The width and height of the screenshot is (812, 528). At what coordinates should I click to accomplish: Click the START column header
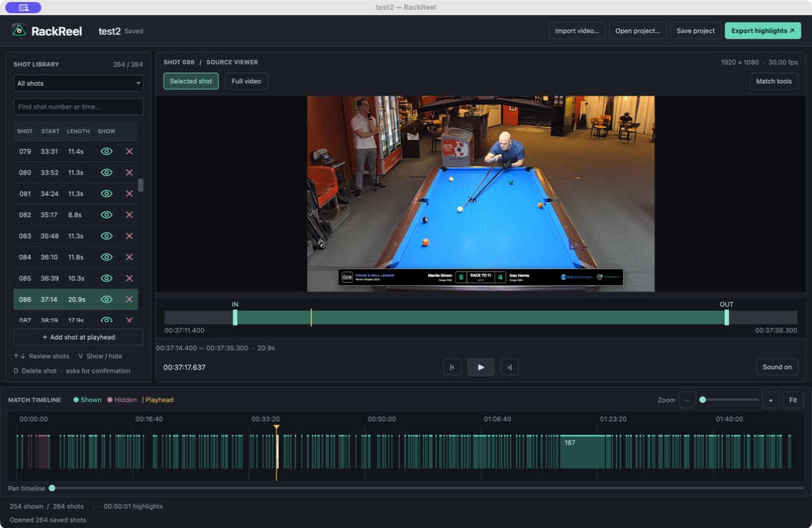(50, 131)
